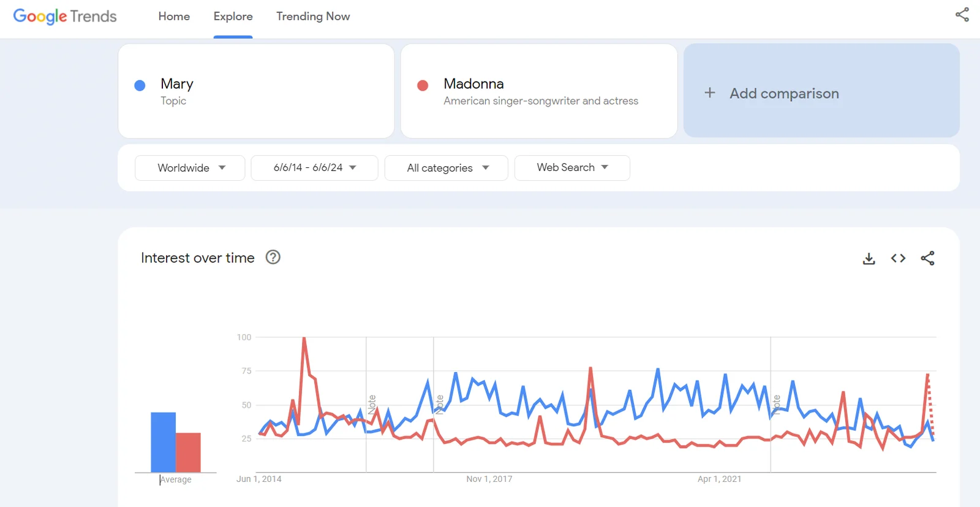Image resolution: width=980 pixels, height=507 pixels.
Task: Open the All categories dropdown
Action: click(x=447, y=168)
